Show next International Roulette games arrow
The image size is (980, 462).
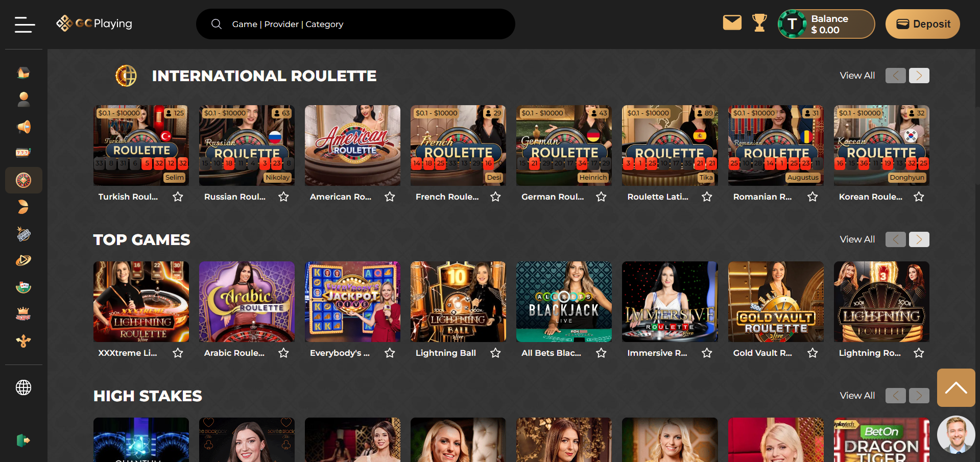(x=919, y=76)
